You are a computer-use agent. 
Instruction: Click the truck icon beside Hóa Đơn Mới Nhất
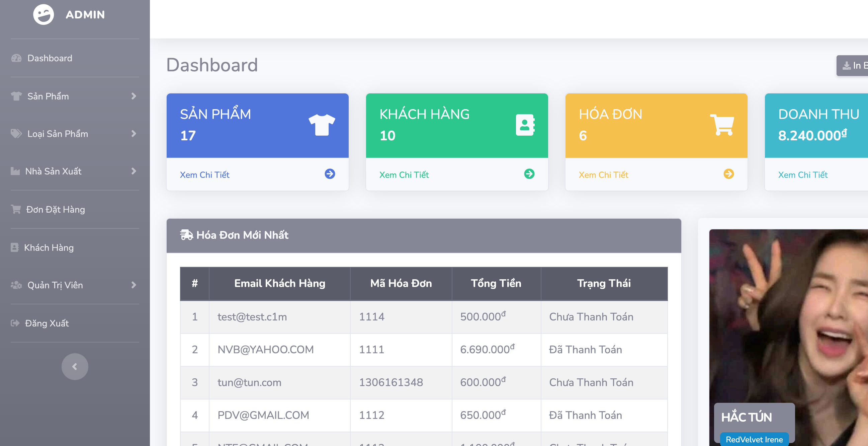pos(186,235)
